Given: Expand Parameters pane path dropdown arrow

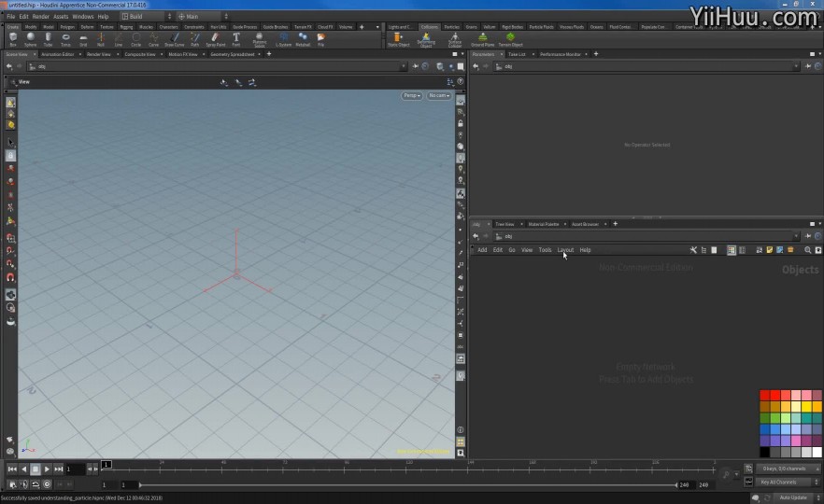Looking at the screenshot, I should click(796, 66).
